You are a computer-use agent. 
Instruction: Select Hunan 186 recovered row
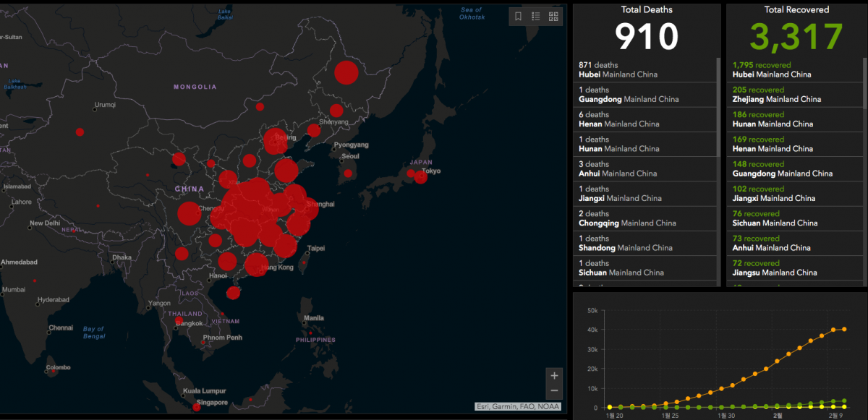click(792, 119)
